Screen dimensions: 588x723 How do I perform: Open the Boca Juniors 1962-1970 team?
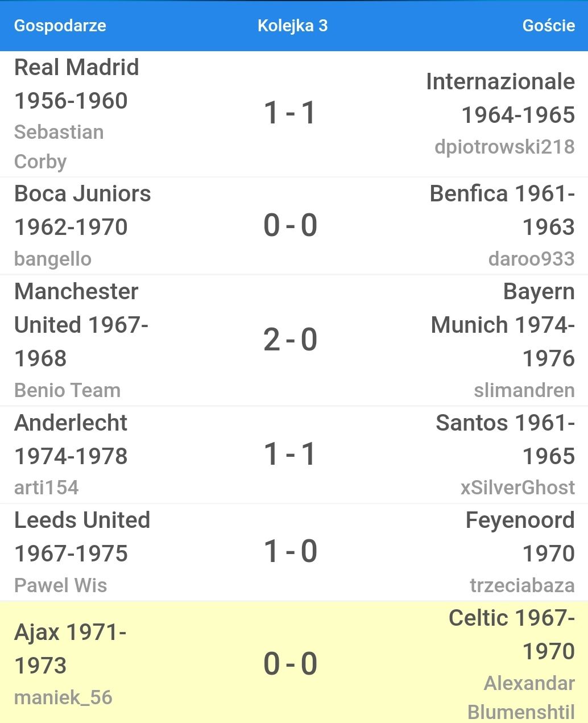[x=82, y=210]
